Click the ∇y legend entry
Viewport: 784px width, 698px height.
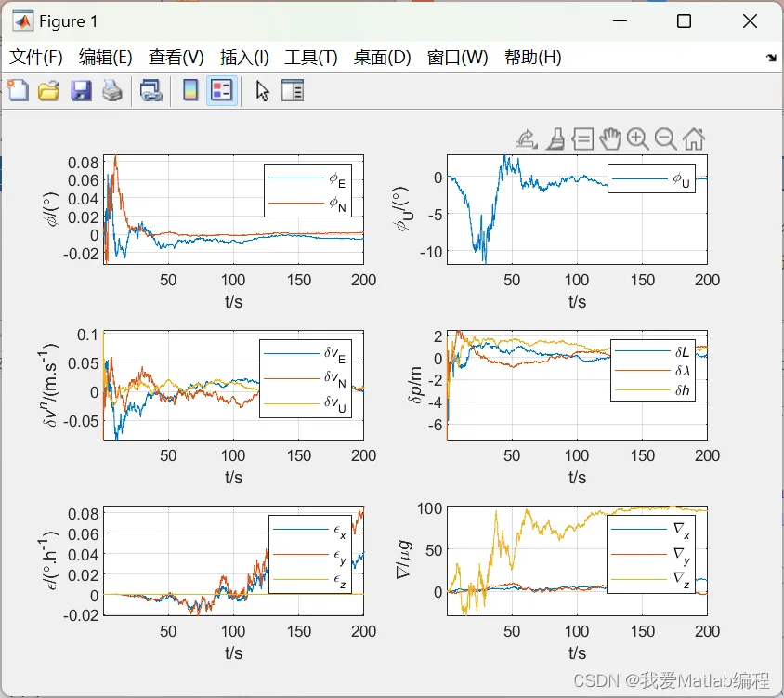coord(651,555)
